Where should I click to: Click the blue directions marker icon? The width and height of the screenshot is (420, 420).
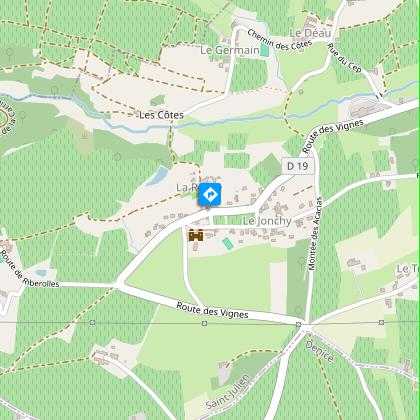tap(210, 194)
